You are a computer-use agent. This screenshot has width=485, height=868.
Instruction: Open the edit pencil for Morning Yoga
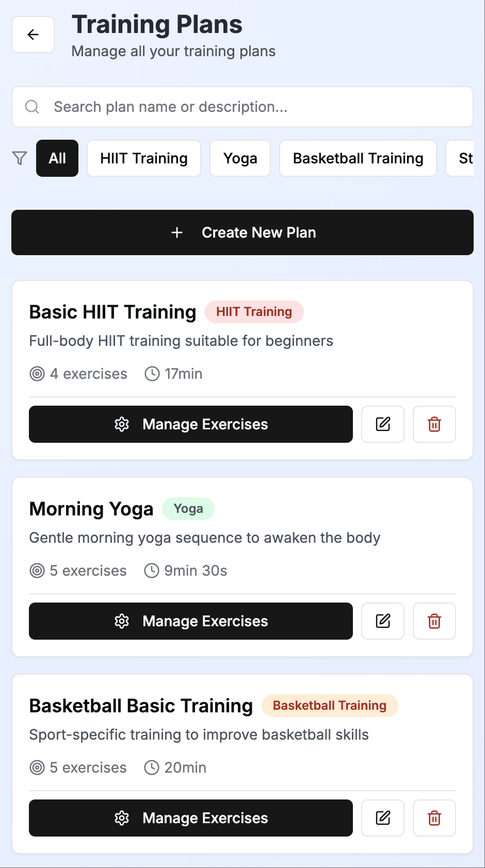coord(382,621)
